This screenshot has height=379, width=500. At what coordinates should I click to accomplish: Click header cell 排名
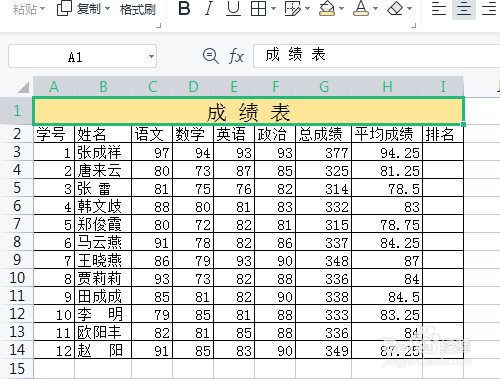point(443,134)
